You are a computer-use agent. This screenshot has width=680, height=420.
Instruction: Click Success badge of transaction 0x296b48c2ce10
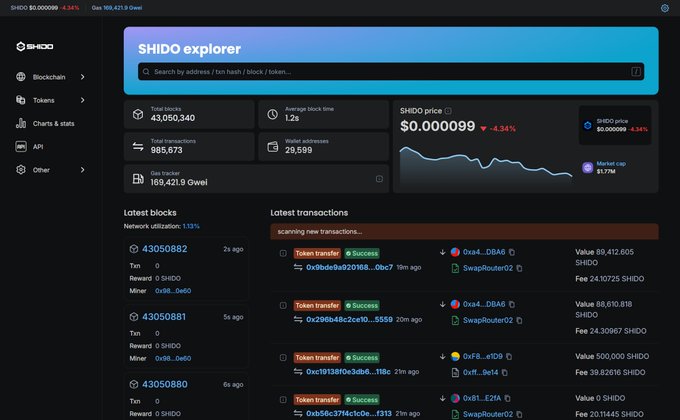(x=362, y=305)
